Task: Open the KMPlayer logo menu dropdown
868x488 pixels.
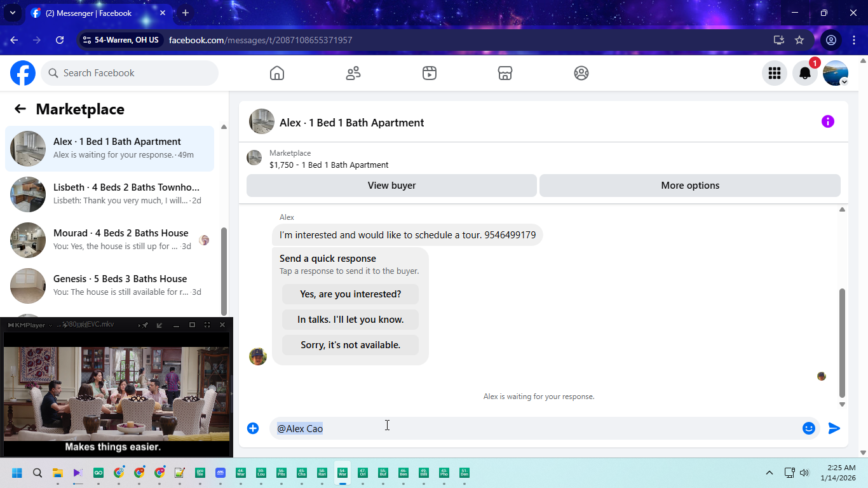Action: (30, 325)
